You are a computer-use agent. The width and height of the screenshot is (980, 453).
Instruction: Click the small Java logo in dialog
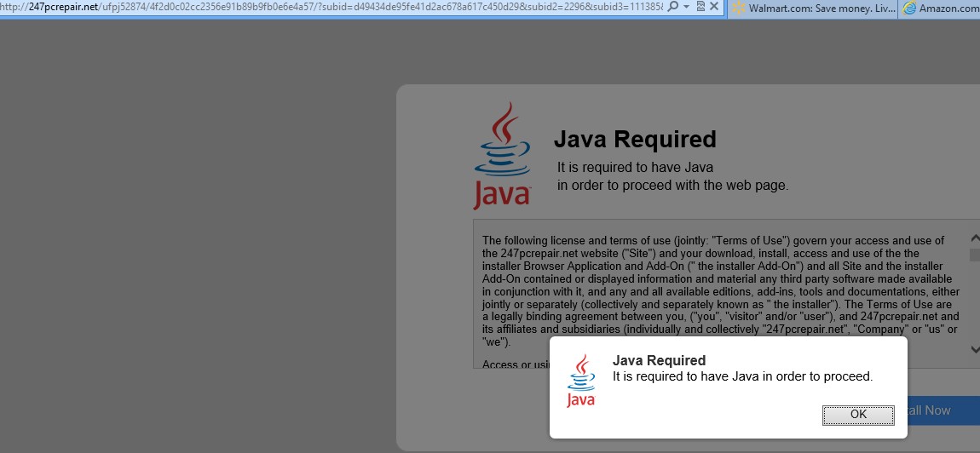click(x=581, y=380)
